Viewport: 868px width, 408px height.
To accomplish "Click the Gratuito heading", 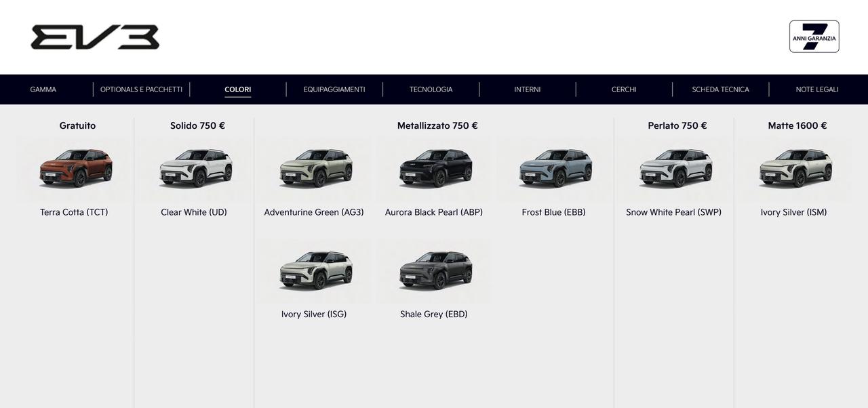I will click(x=77, y=125).
